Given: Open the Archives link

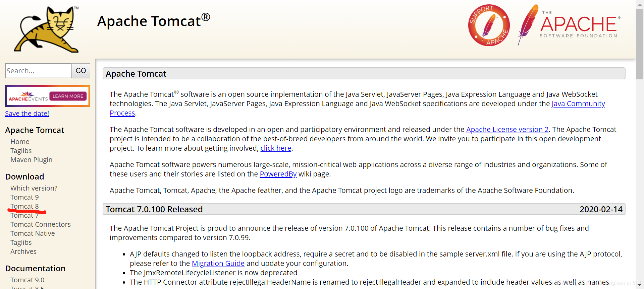Looking at the screenshot, I should pos(23,251).
